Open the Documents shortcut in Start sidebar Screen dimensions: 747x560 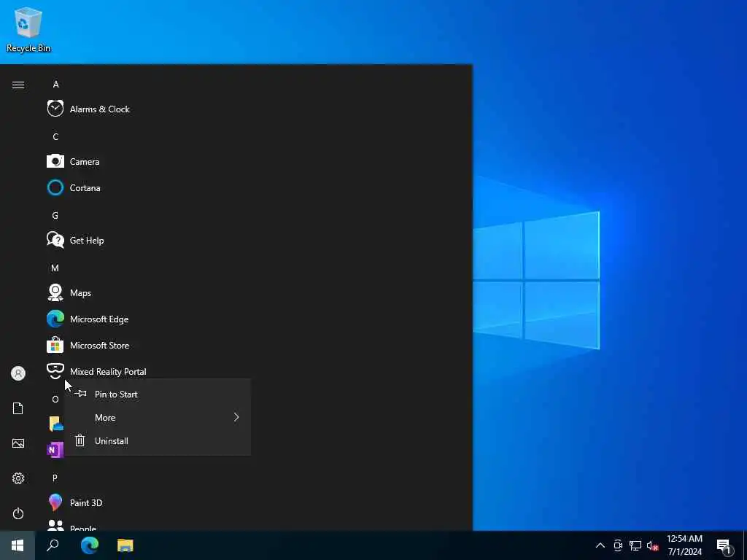tap(18, 408)
